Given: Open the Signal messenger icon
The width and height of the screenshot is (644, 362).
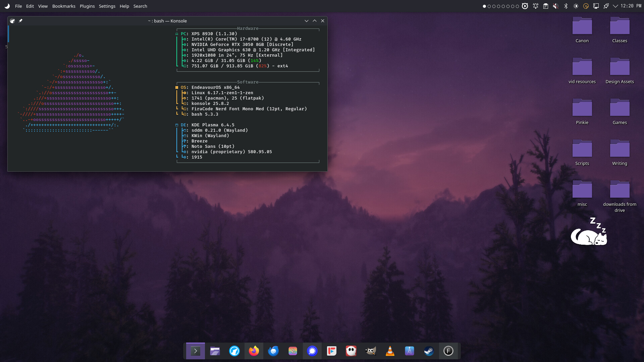Looking at the screenshot, I should [x=312, y=351].
